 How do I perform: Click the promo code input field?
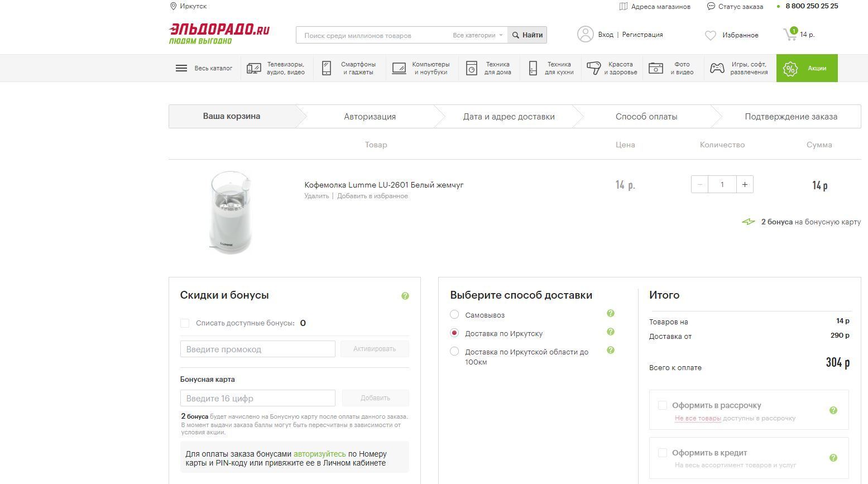(x=257, y=349)
